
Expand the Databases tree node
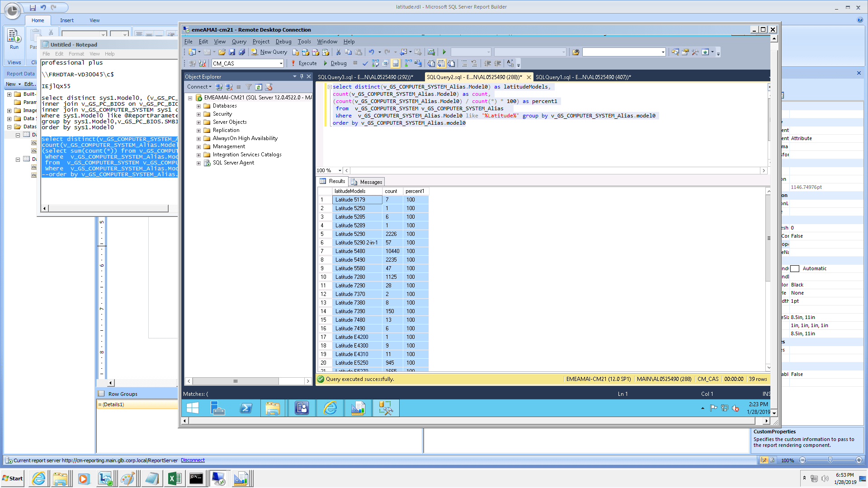pyautogui.click(x=198, y=106)
